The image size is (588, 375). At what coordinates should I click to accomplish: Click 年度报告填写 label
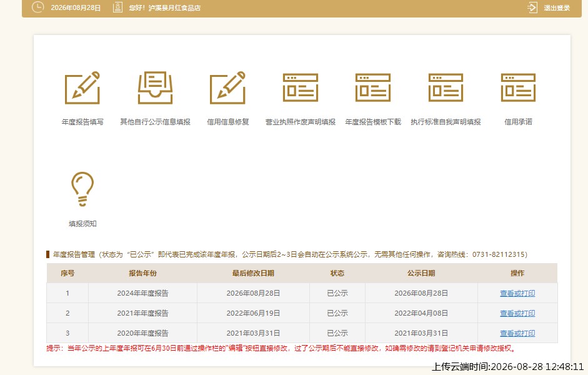82,122
